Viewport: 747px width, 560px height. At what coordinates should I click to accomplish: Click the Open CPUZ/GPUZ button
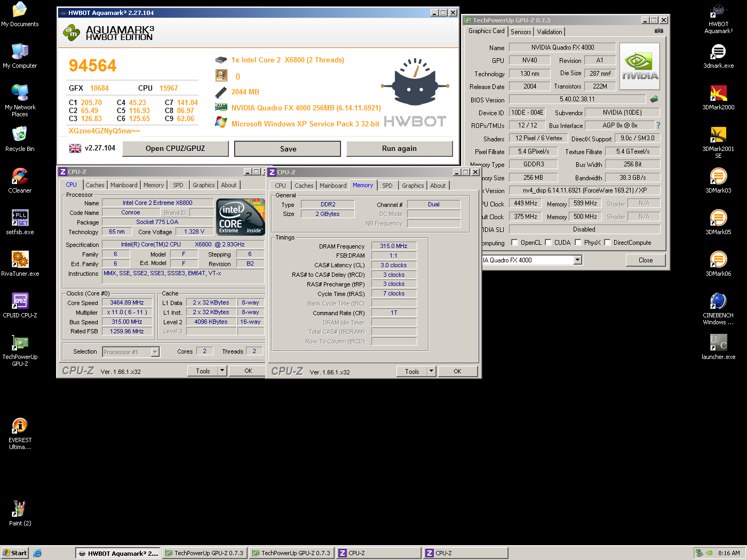click(176, 148)
